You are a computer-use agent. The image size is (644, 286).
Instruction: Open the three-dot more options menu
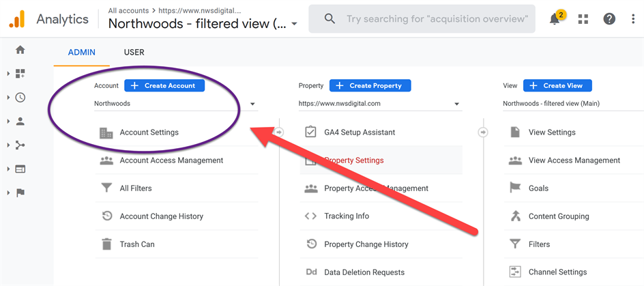pos(633,19)
